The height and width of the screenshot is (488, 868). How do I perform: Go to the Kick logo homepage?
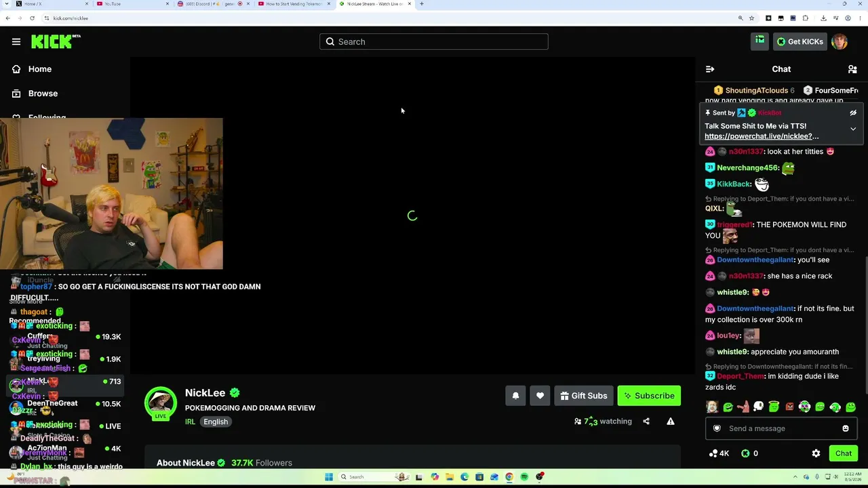(x=56, y=41)
